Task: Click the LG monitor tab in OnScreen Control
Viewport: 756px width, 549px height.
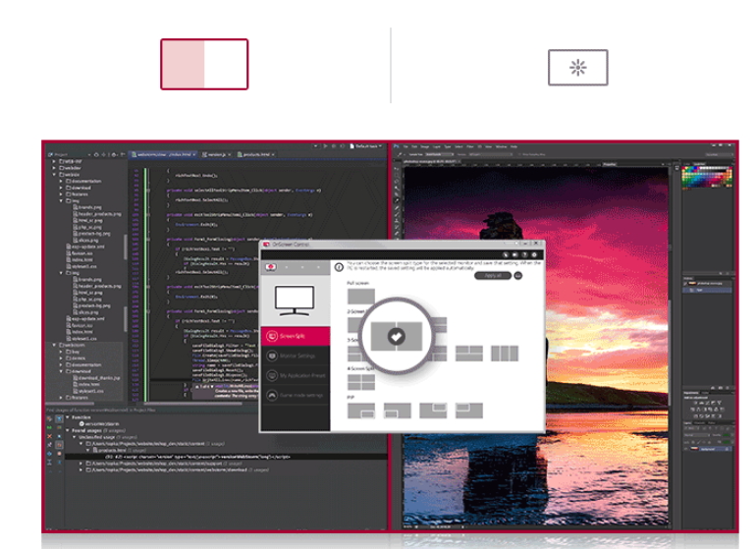Action: point(271,267)
